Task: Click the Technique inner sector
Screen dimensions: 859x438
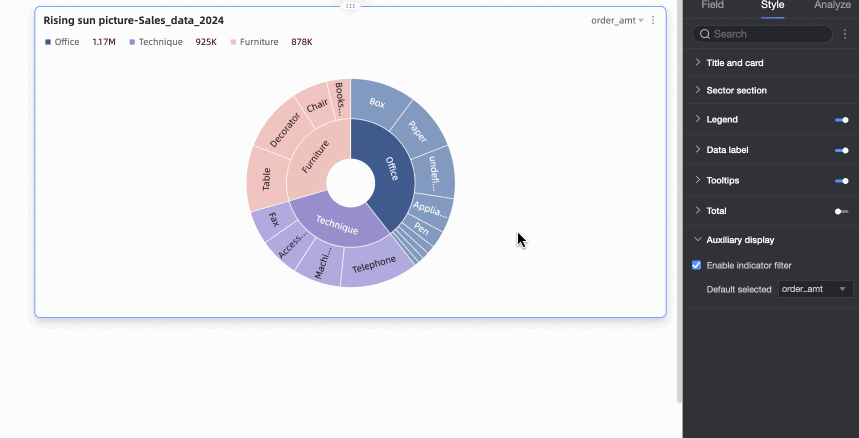Action: (x=336, y=223)
